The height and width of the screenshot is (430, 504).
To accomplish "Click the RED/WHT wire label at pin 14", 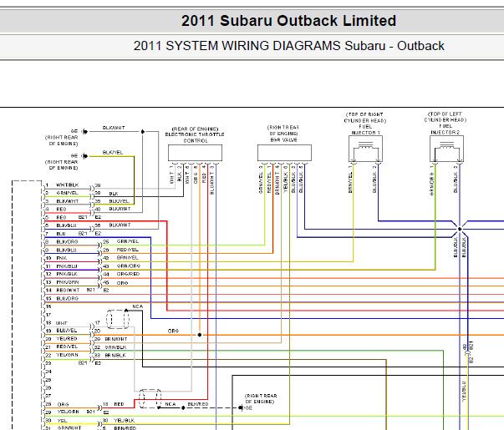I will coord(68,290).
